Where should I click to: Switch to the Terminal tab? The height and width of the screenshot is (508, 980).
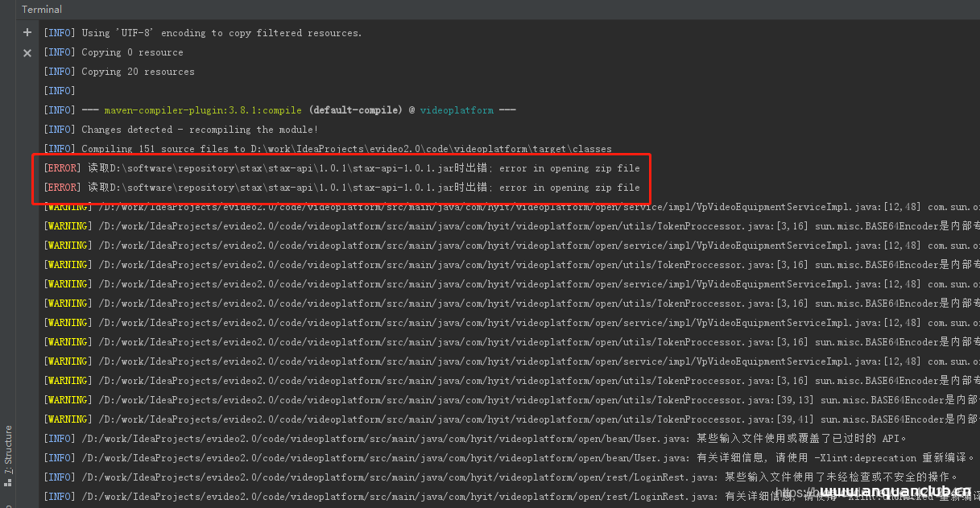click(x=41, y=9)
